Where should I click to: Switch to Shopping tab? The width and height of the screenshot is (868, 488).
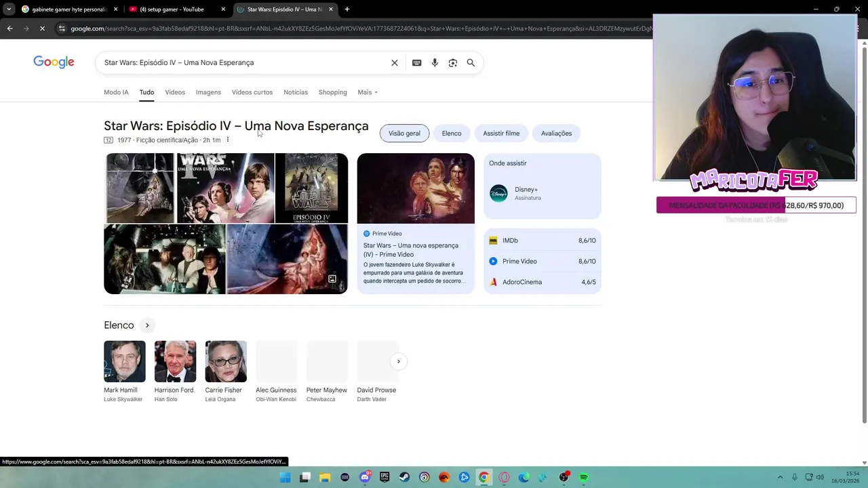coord(333,92)
